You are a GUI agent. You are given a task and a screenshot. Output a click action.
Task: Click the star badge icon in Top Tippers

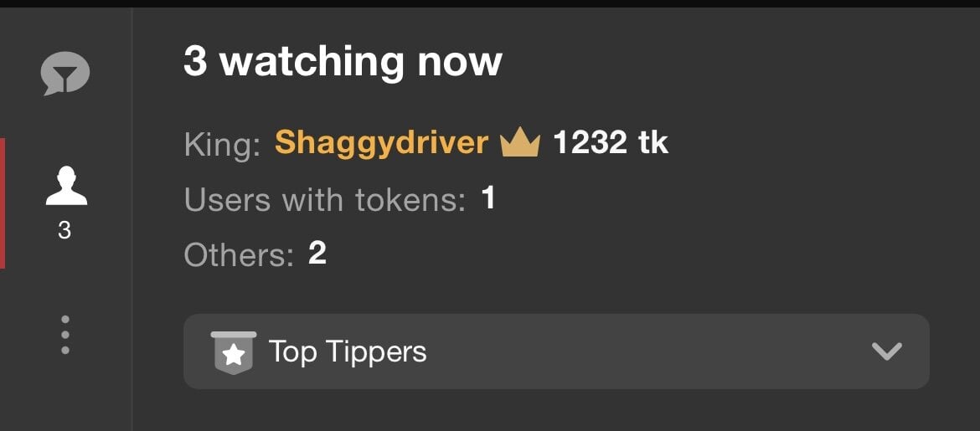[x=234, y=352]
